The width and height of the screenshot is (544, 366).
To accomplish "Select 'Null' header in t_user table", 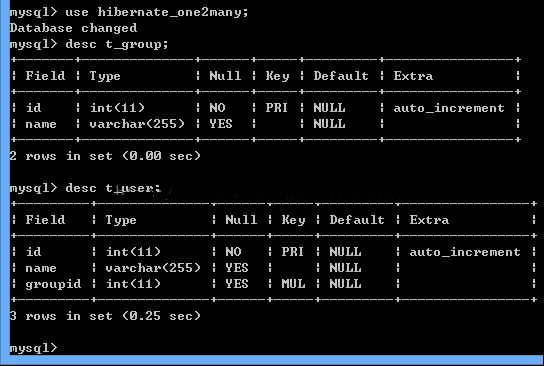I will [241, 220].
